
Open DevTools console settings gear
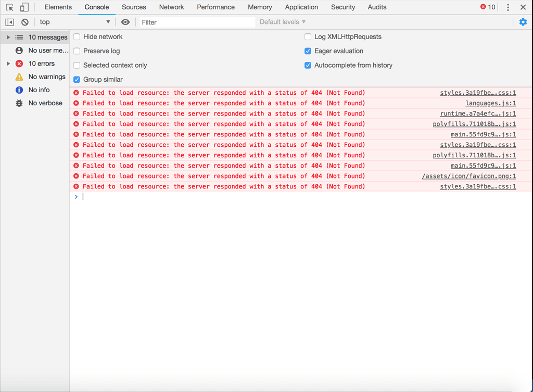pyautogui.click(x=523, y=21)
